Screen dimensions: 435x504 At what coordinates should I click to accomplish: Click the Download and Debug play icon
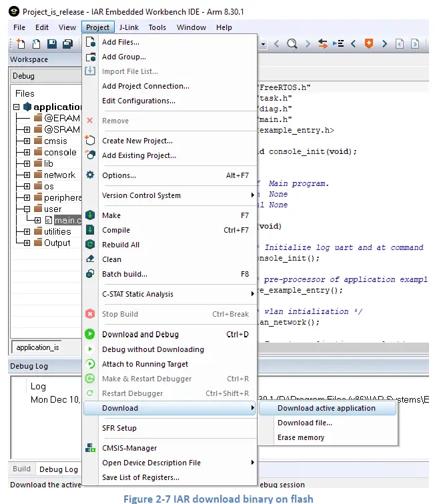click(90, 334)
